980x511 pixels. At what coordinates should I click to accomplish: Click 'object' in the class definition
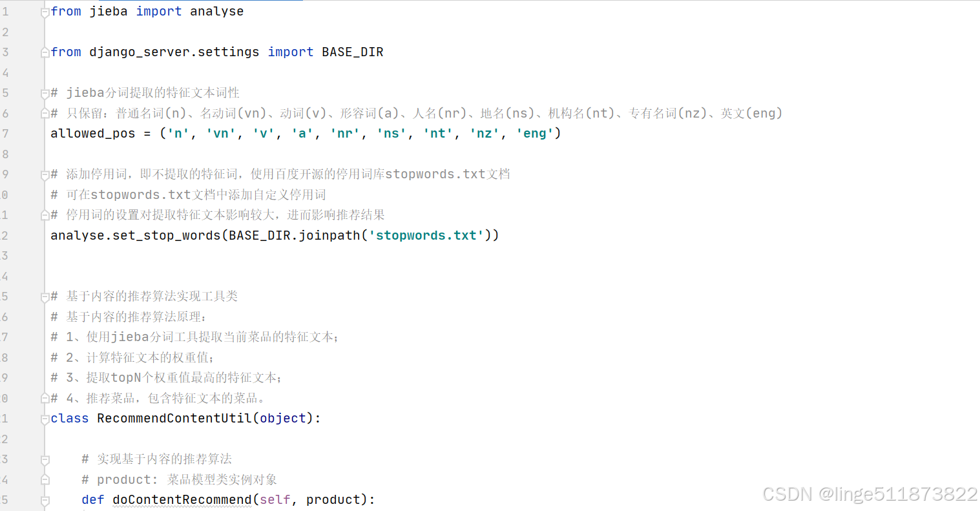pyautogui.click(x=283, y=418)
